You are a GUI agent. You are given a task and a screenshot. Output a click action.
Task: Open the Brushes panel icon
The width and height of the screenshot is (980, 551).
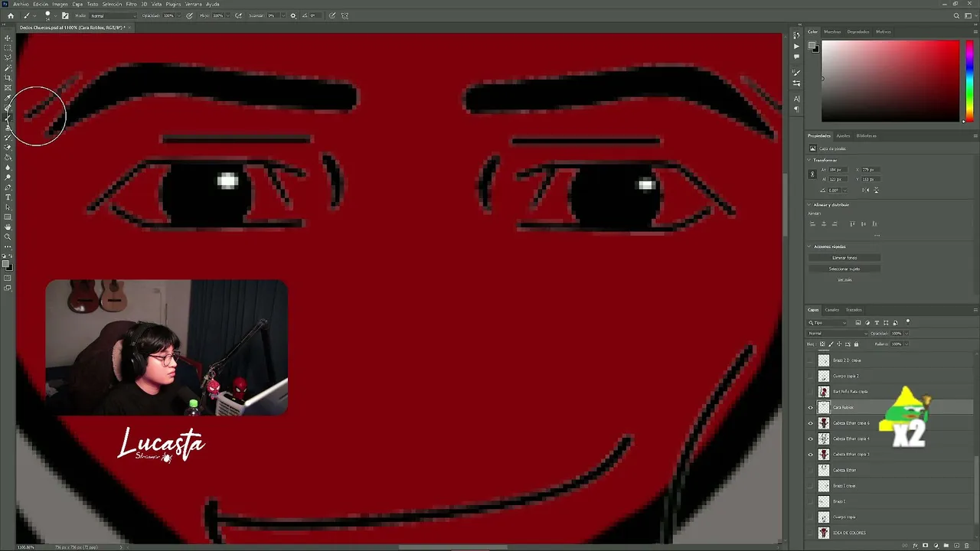796,73
